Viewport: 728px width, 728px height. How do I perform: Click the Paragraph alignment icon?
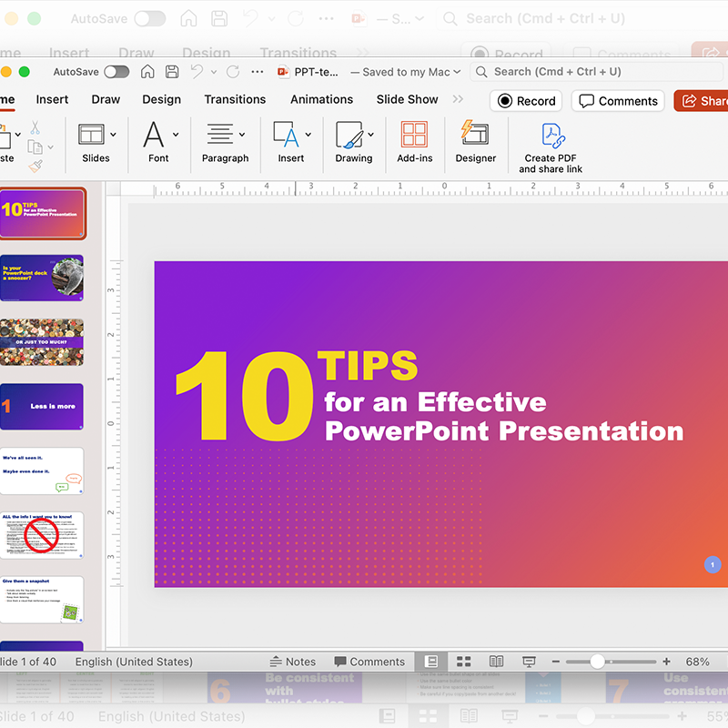pos(219,134)
